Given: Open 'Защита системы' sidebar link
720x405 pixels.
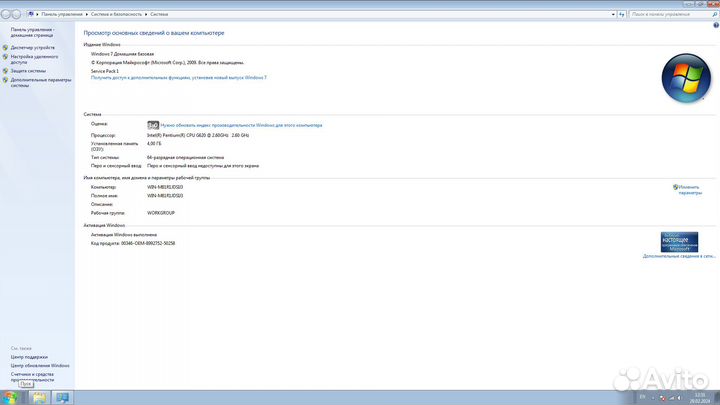Looking at the screenshot, I should pyautogui.click(x=28, y=71).
